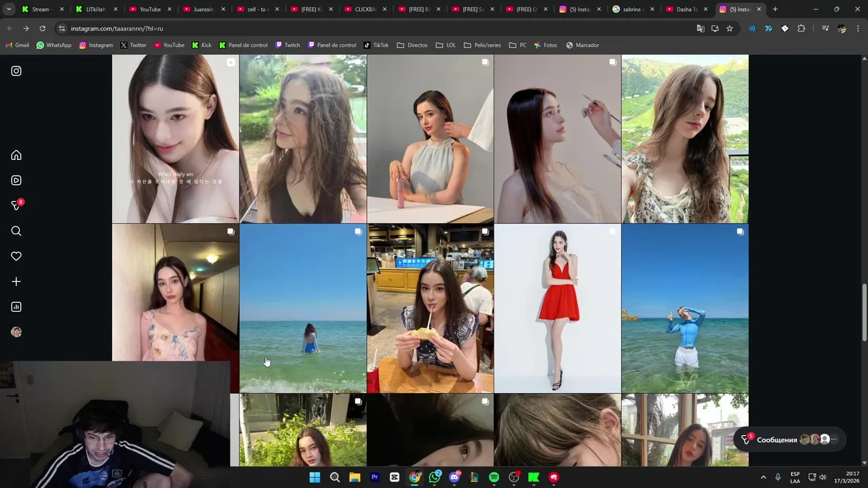Open the Twitter bookmark
The image size is (868, 488).
[x=133, y=45]
